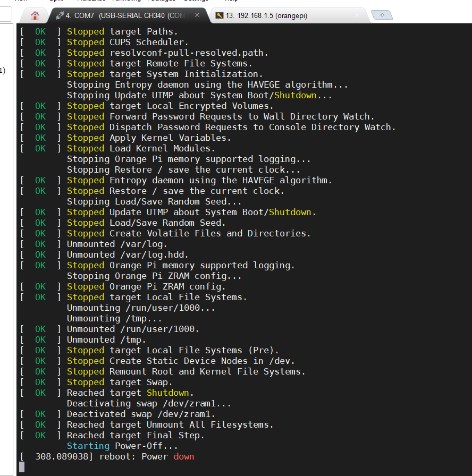
Task: Click 'Stopping Load/Save Random Seed...' line
Action: pyautogui.click(x=154, y=201)
